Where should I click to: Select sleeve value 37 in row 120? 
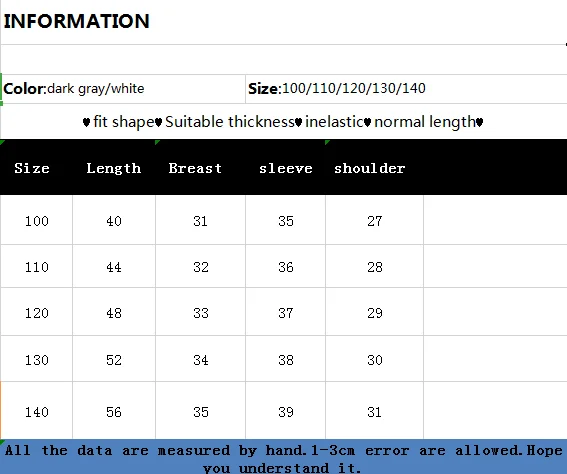(x=286, y=313)
